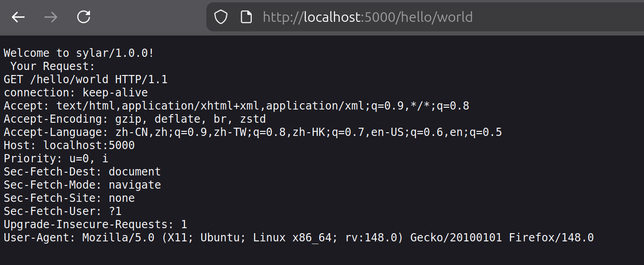Click the 'Host: localhost:5000' line
Image resolution: width=644 pixels, height=265 pixels.
pyautogui.click(x=69, y=145)
